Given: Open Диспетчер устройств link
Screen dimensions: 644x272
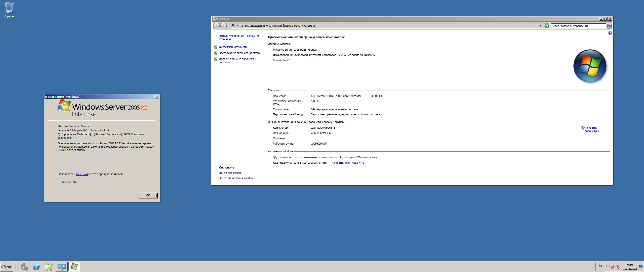Looking at the screenshot, I should pyautogui.click(x=233, y=47).
